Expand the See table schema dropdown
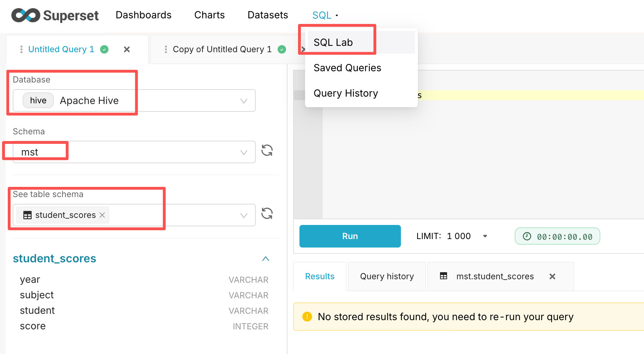Image resolution: width=644 pixels, height=354 pixels. [243, 215]
